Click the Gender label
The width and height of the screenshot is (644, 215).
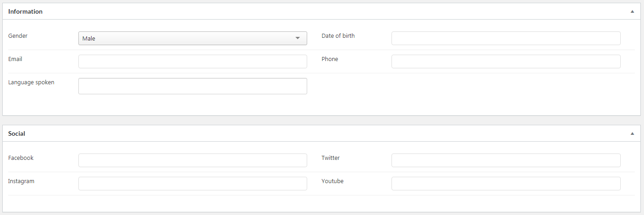tap(18, 36)
